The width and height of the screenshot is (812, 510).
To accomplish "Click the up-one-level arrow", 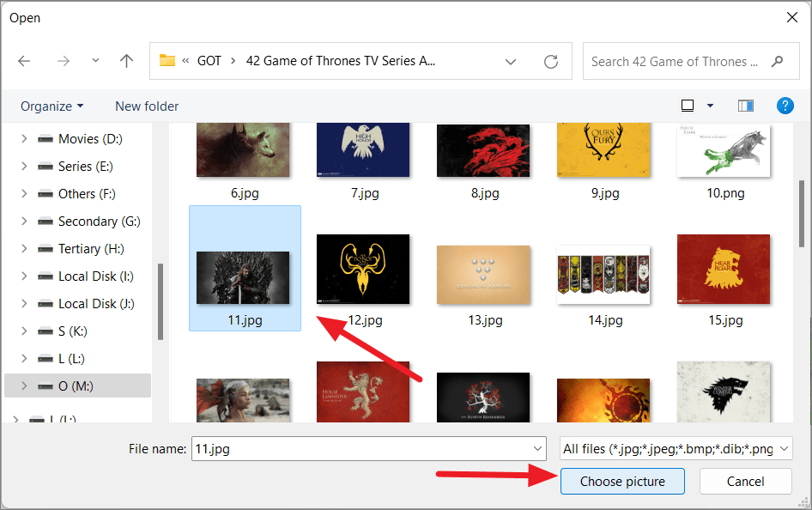I will (x=126, y=61).
